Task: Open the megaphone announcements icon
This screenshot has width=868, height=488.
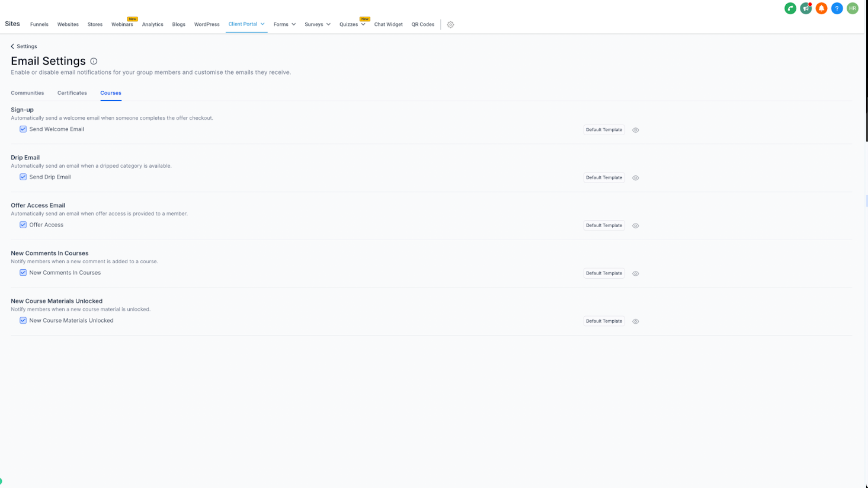Action: pos(806,8)
